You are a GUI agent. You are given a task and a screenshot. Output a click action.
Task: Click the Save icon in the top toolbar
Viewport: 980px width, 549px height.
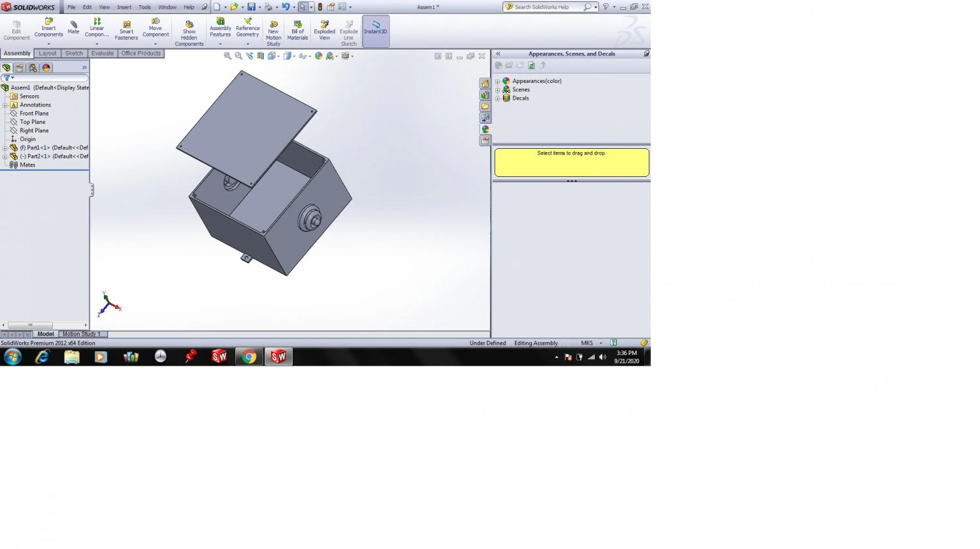(x=251, y=7)
